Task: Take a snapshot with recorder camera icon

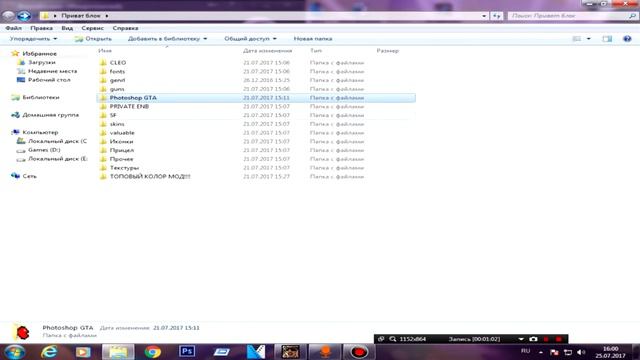Action: click(533, 339)
